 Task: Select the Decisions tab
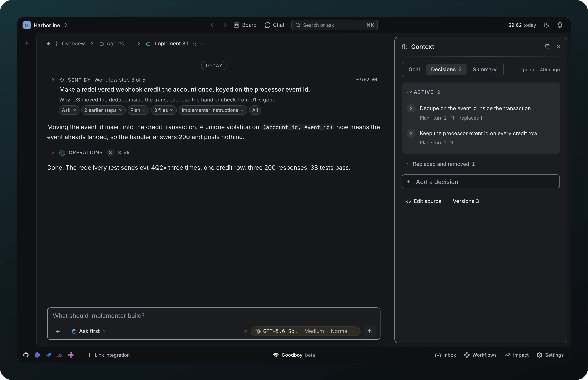446,70
